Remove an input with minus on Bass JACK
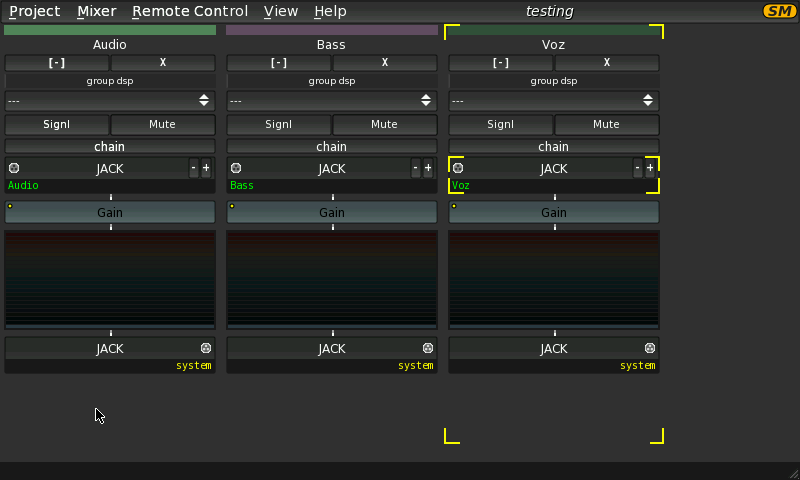 415,168
